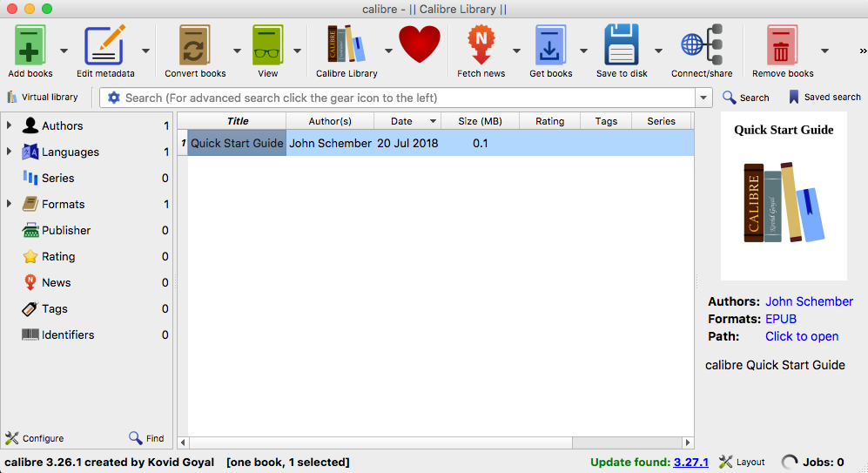This screenshot has width=868, height=473.
Task: Open the dropdown arrow beside Add books
Action: tap(64, 51)
